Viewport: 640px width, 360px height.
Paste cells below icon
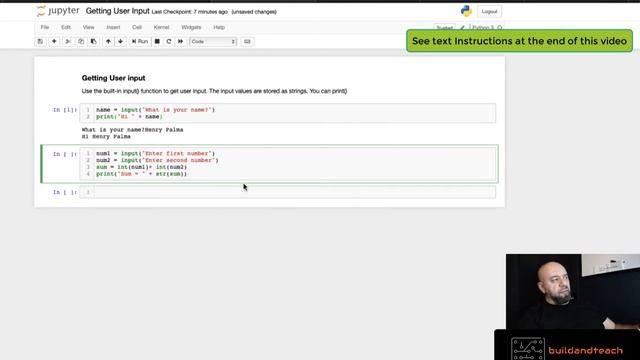pos(93,42)
